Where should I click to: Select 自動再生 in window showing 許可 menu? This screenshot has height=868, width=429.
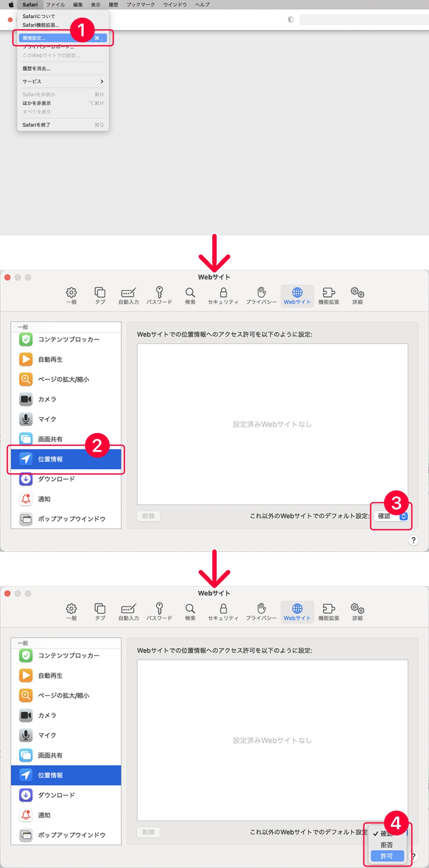[x=66, y=676]
